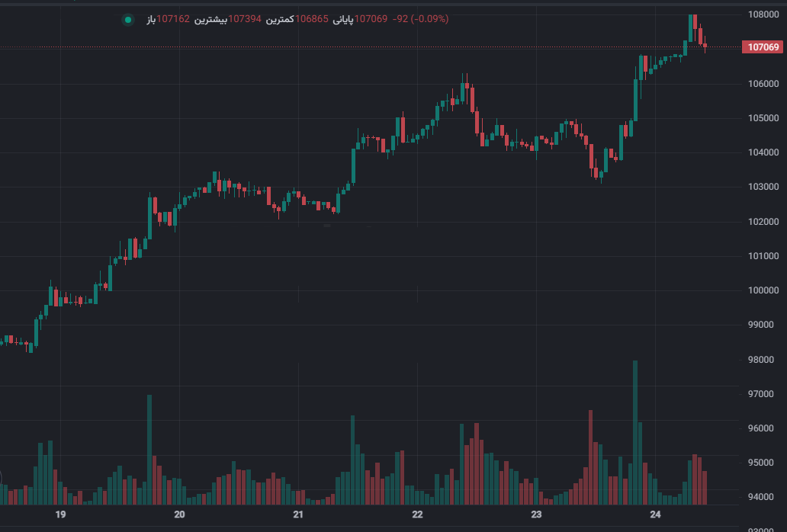Click the highest candlestick near 108000
Image resolution: width=787 pixels, height=532 pixels.
(x=692, y=27)
